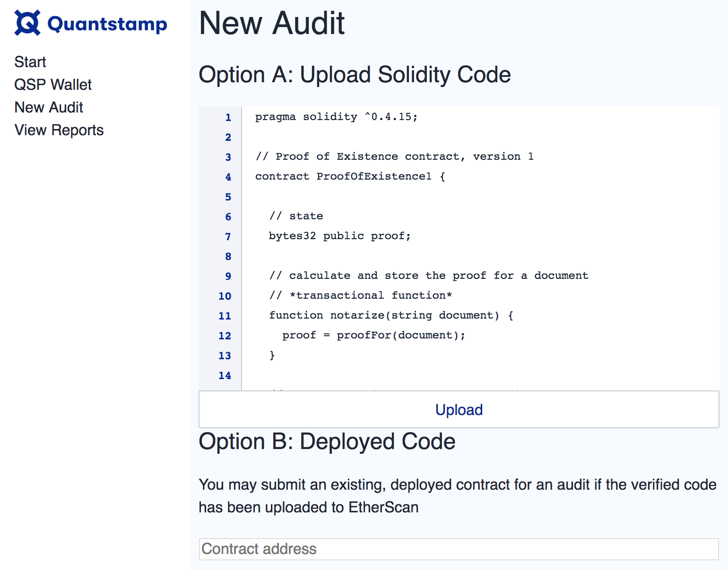The height and width of the screenshot is (571, 728).
Task: Click the *transactional function* comment line
Action: 361,295
